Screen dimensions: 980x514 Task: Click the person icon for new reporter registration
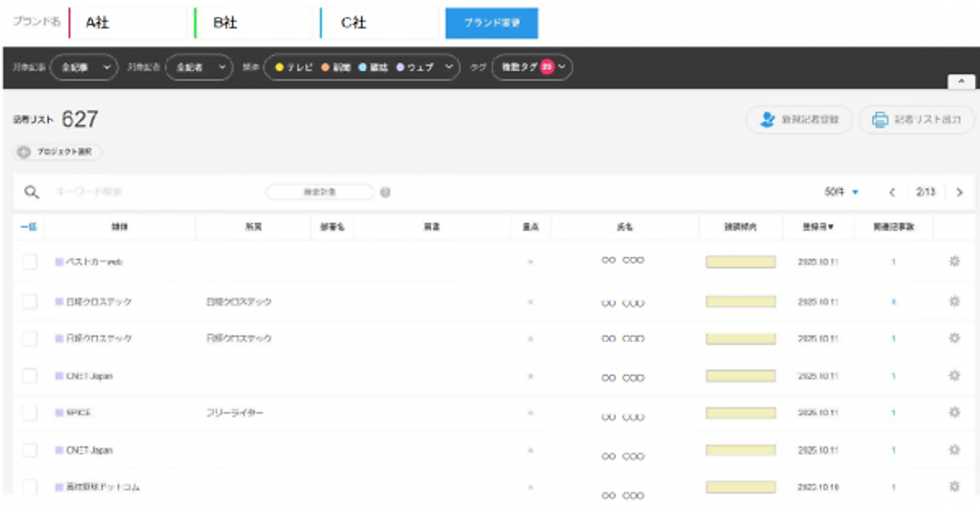767,120
